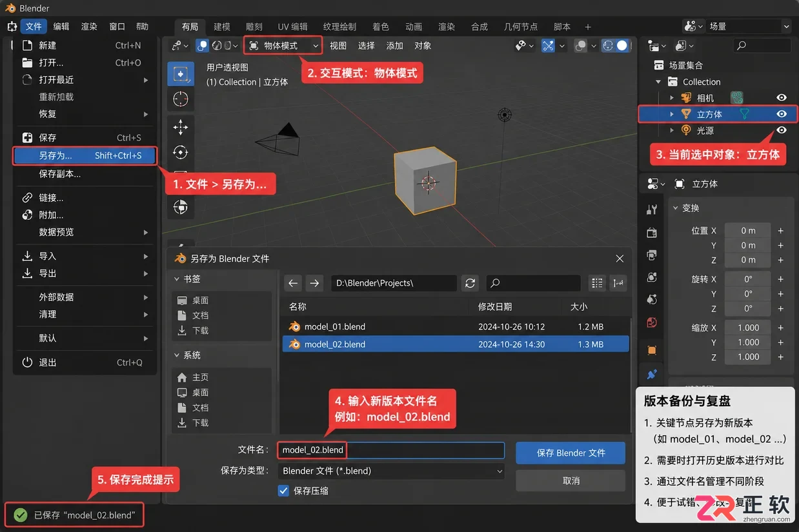Switch to the UV 编辑 workspace tab
The height and width of the screenshot is (532, 799).
coord(292,26)
